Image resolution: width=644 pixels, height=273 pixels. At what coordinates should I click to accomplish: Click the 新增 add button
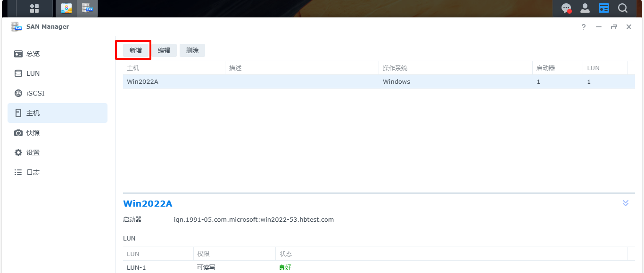[x=136, y=50]
